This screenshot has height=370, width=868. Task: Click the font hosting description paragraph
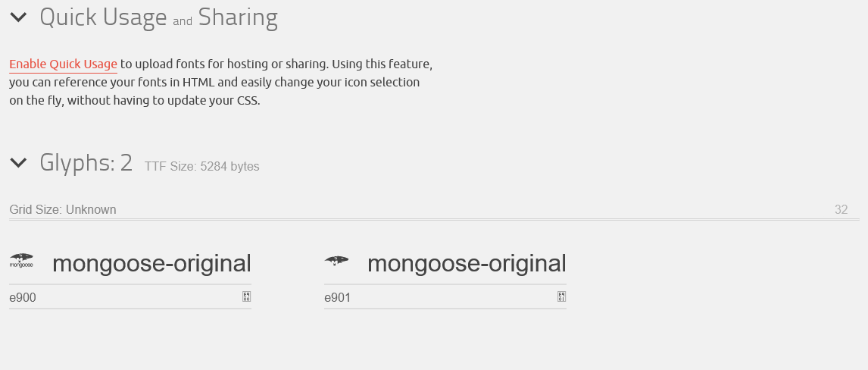pos(220,83)
